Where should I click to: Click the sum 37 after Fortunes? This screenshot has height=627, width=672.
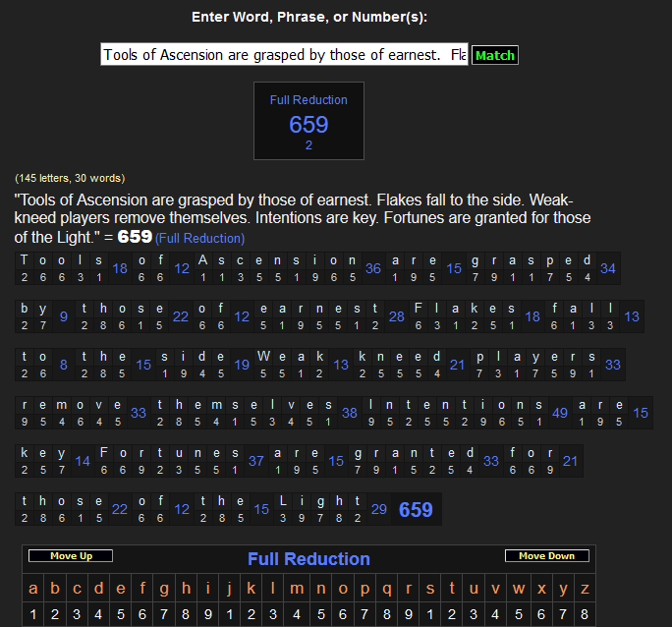click(255, 461)
